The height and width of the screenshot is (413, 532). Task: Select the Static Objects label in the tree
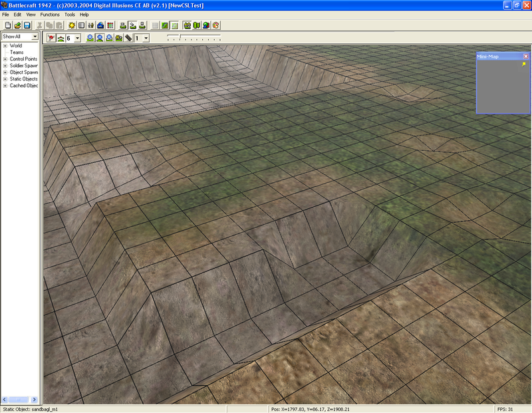[x=24, y=79]
